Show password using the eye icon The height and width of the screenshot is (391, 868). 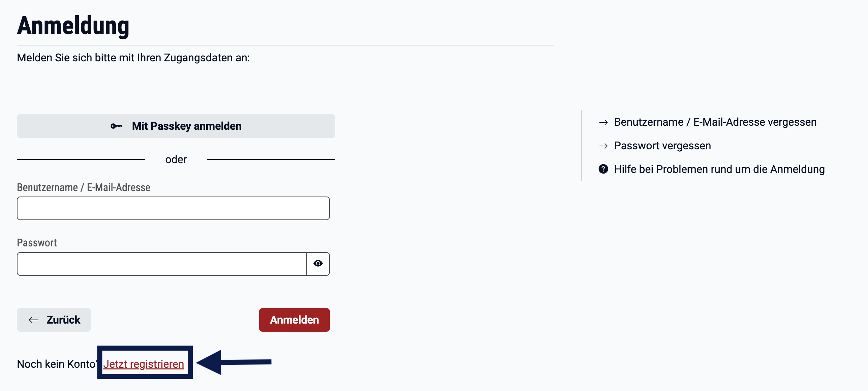click(318, 264)
